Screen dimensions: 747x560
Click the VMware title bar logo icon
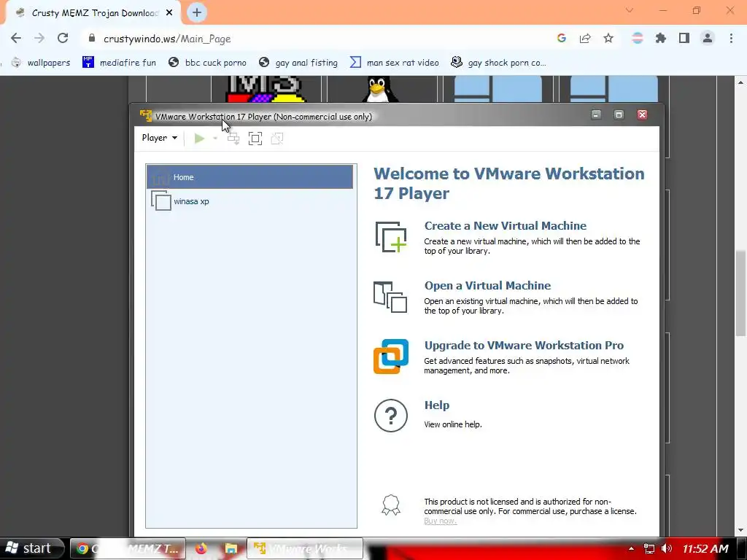coord(146,116)
